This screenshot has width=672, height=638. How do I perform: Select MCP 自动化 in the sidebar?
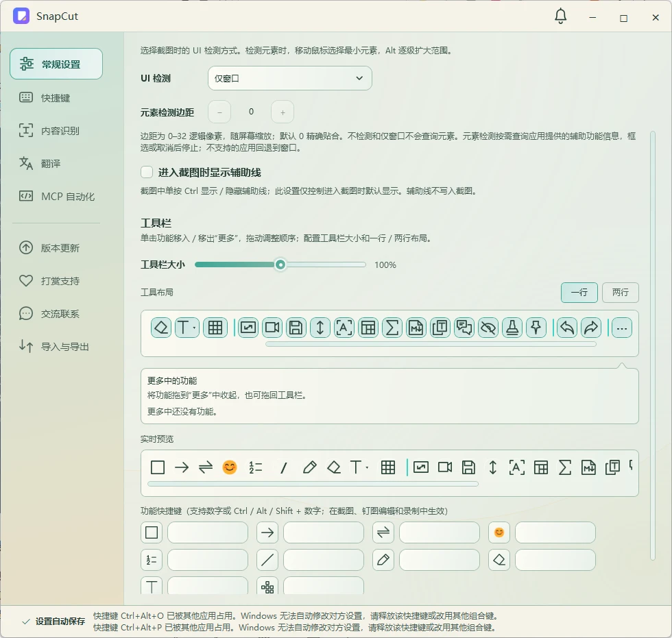coord(56,196)
